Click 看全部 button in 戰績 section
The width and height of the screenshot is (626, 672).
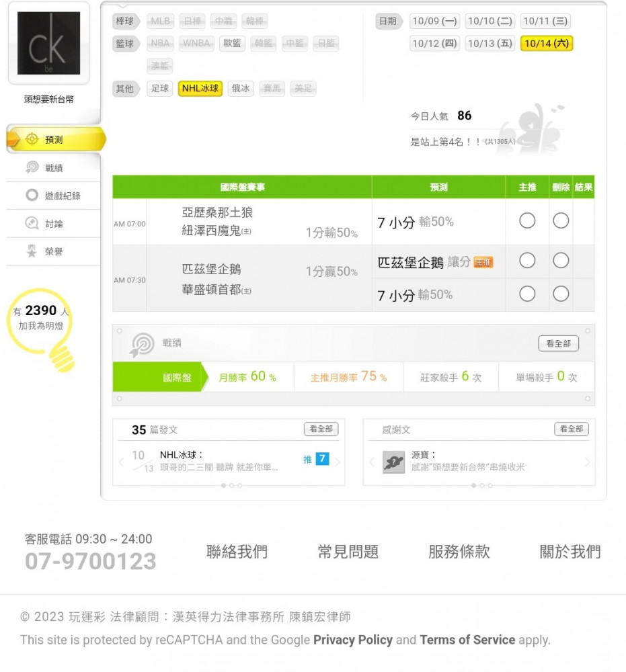pos(558,343)
